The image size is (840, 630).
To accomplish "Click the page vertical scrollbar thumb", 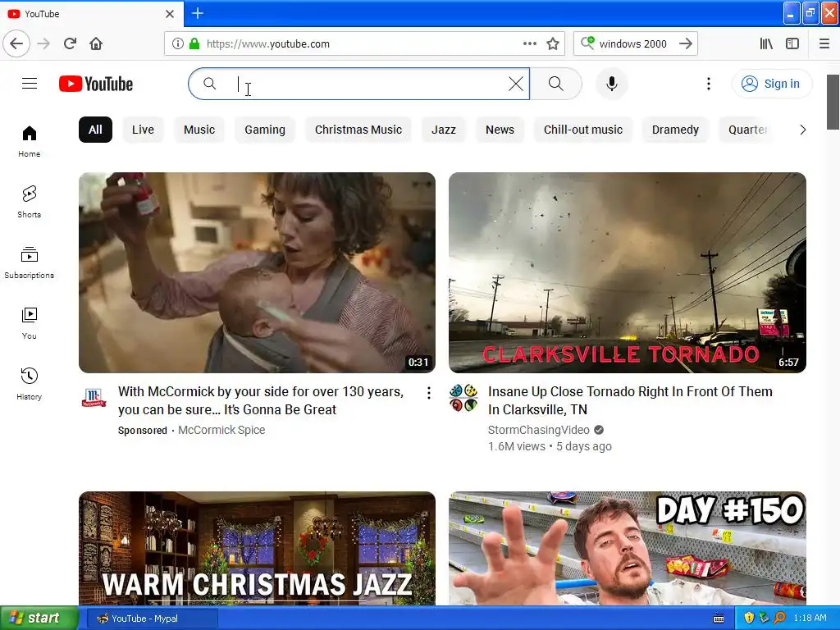I will coord(833,102).
